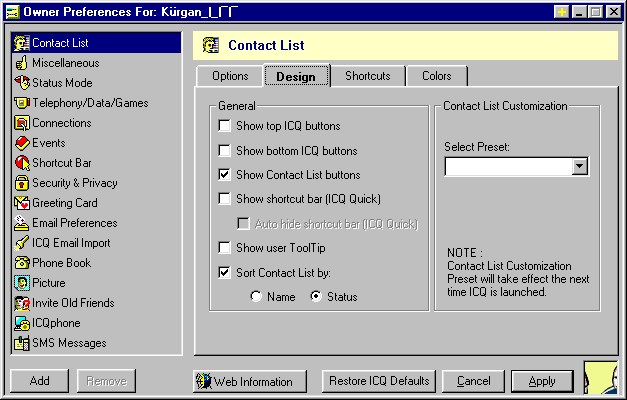Uncheck Sort Contact List by checkbox
Image resolution: width=627 pixels, height=400 pixels.
[x=224, y=272]
